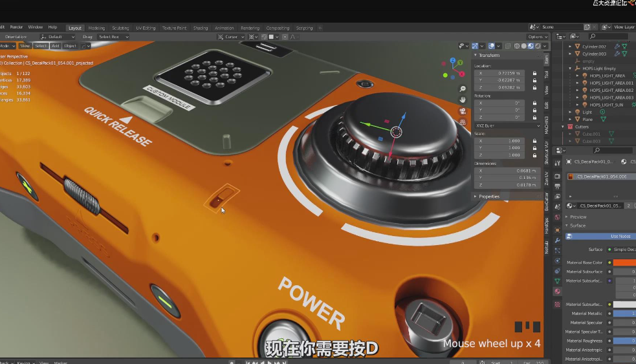Open Drag Select Box dropdown
636x364 pixels.
(113, 37)
